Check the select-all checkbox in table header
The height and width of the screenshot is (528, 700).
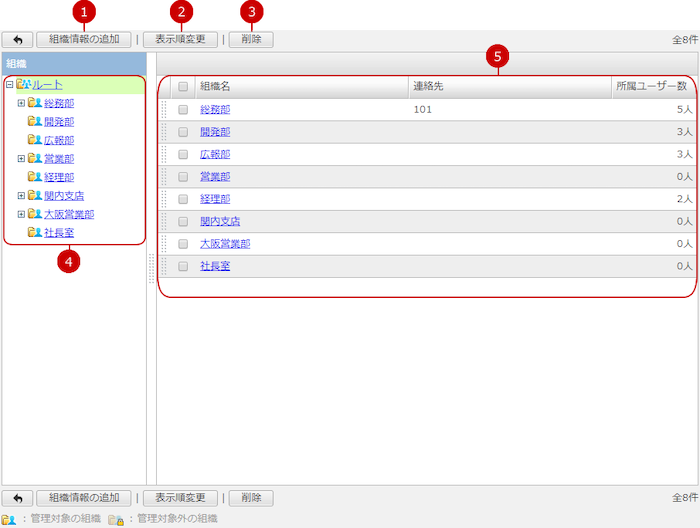pyautogui.click(x=183, y=87)
